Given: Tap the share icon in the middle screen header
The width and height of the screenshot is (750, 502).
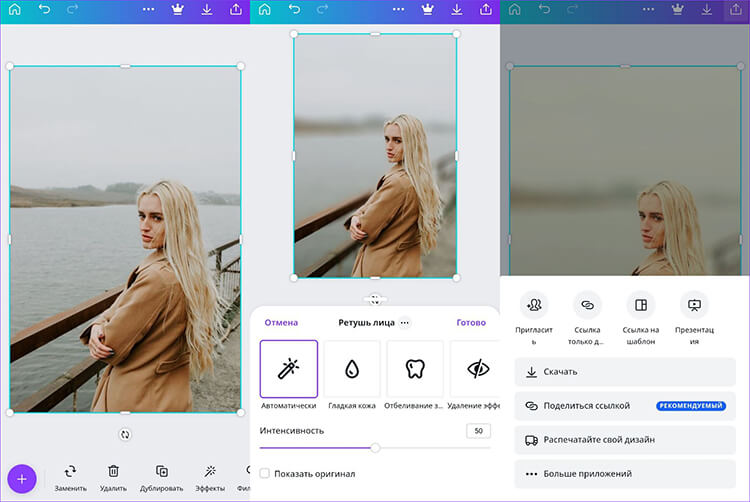Looking at the screenshot, I should (x=486, y=9).
